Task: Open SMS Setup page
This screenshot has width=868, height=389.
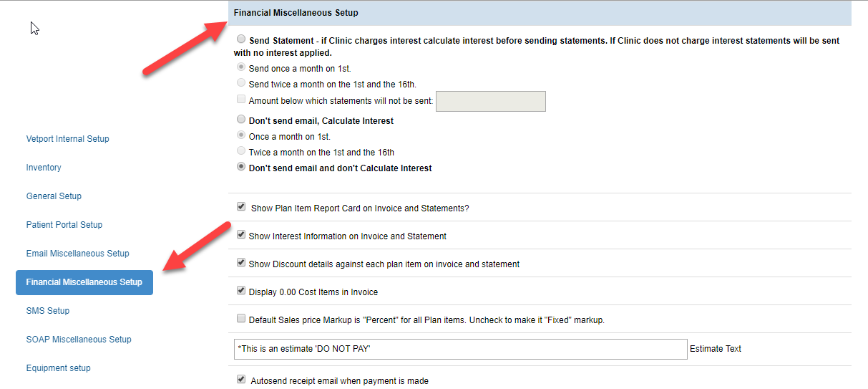Action: (x=48, y=311)
